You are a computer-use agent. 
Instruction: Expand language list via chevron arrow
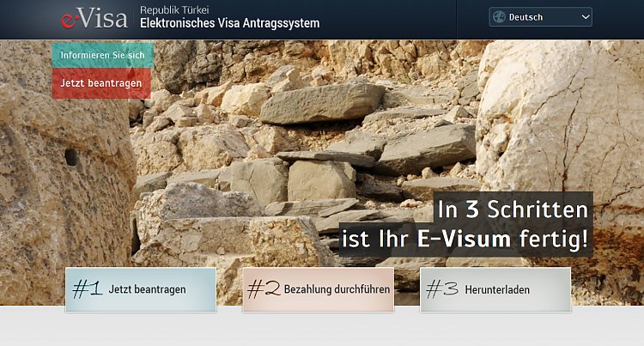pos(586,17)
